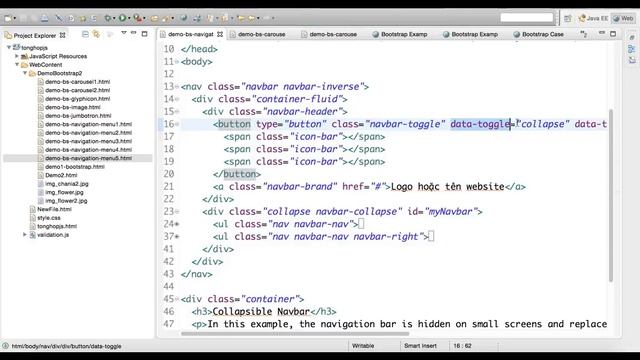The width and height of the screenshot is (640, 360).
Task: Unfold the collapsed ul at line 24
Action: pyautogui.click(x=177, y=224)
